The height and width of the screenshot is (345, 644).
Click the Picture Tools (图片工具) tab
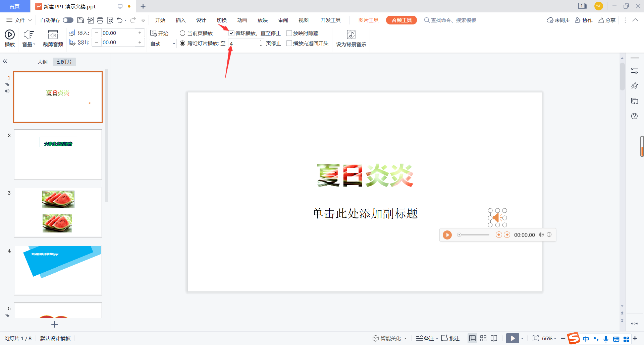coord(368,20)
